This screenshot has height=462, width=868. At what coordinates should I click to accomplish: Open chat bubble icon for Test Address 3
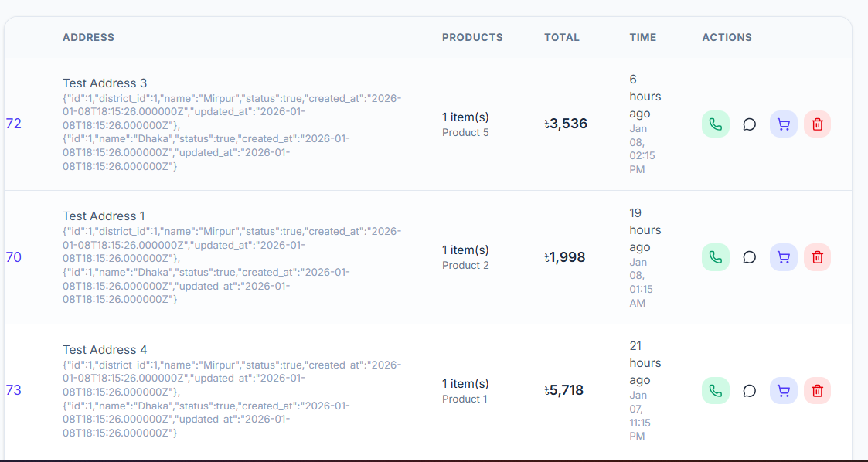[x=749, y=124]
